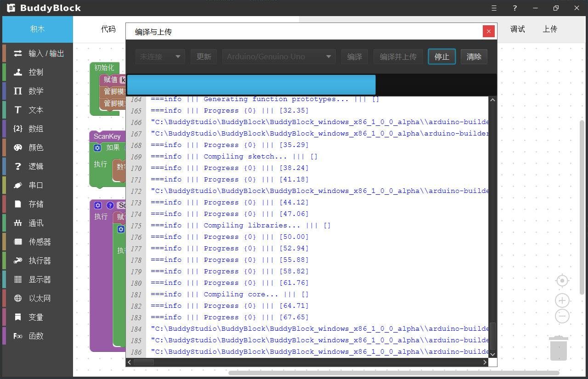Open the 串口 block category
Screen dimensions: 588x379
click(x=38, y=185)
